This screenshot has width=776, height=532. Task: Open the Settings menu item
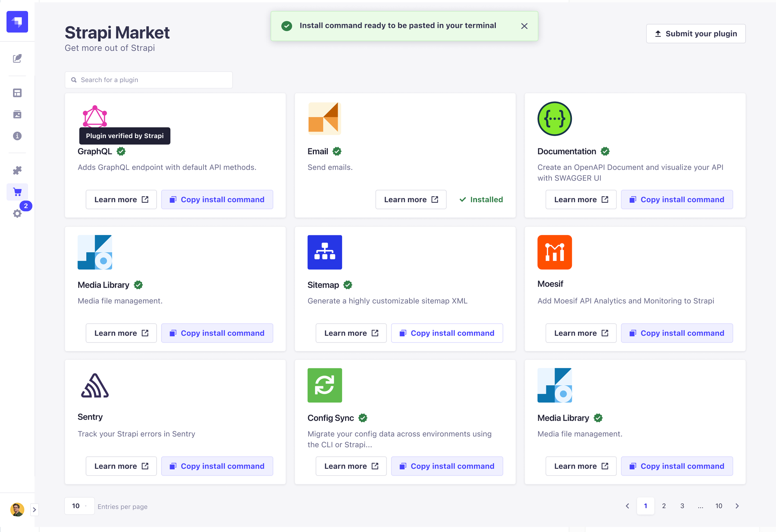18,213
